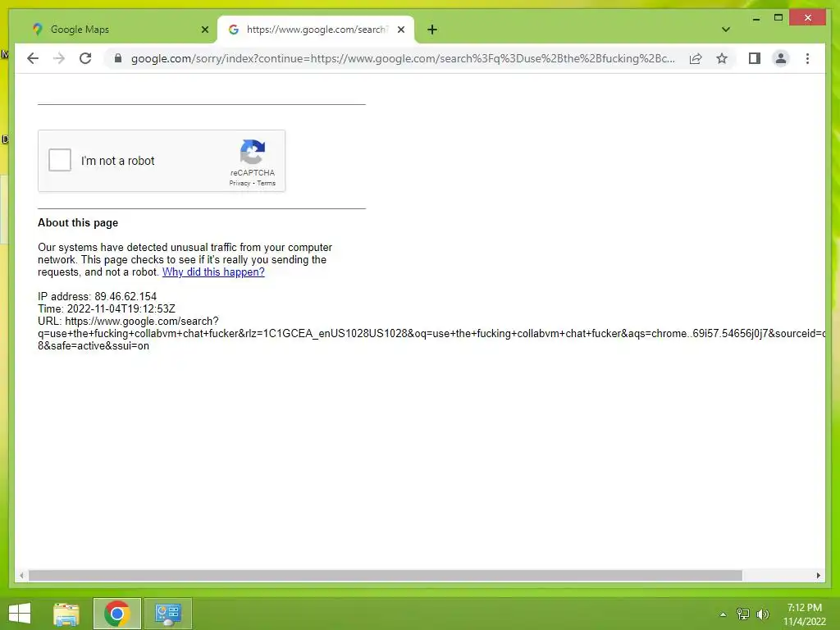Open File Explorer from the taskbar
The height and width of the screenshot is (630, 840).
click(66, 614)
